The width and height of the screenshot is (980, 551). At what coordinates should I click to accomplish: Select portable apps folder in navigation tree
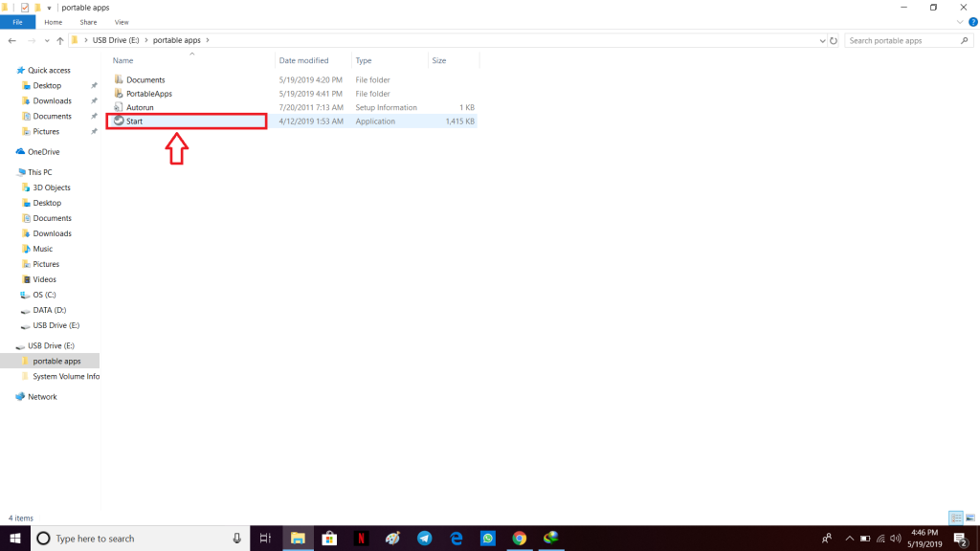click(56, 361)
